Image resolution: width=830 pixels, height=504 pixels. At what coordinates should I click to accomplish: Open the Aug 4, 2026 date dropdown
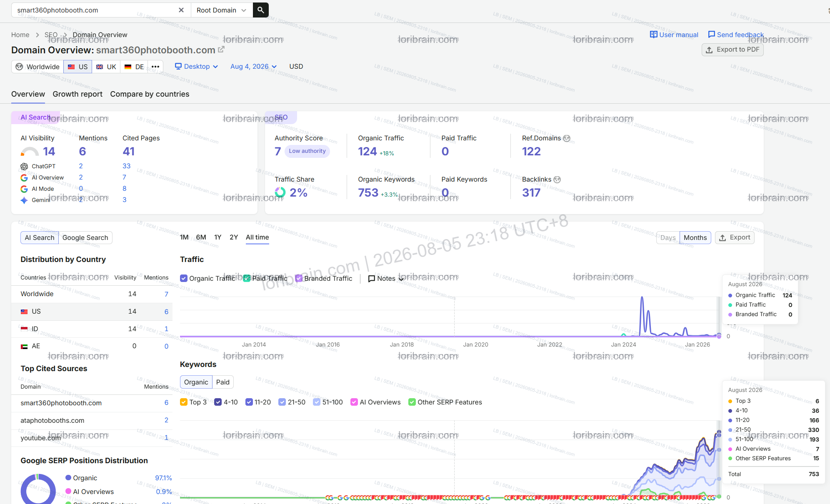click(x=253, y=67)
